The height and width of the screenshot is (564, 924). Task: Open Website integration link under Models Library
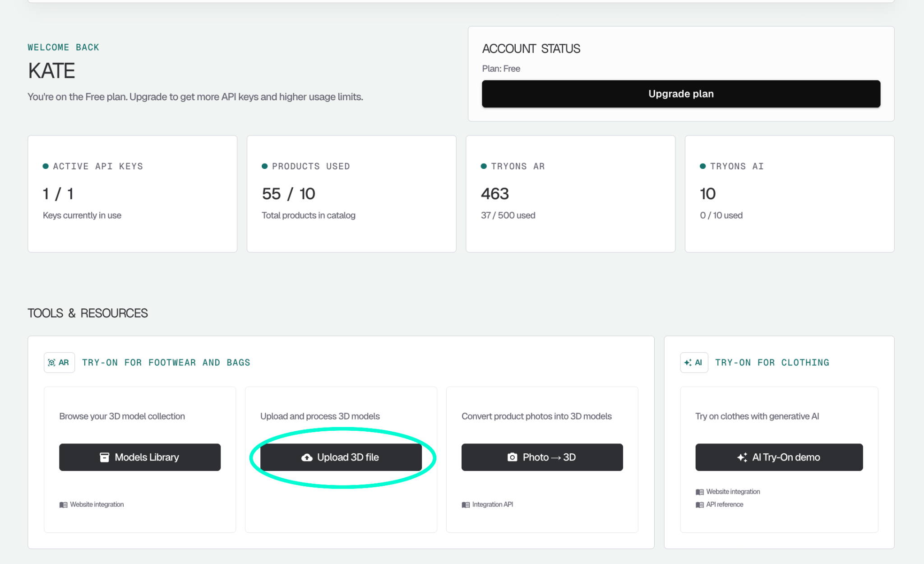[97, 504]
